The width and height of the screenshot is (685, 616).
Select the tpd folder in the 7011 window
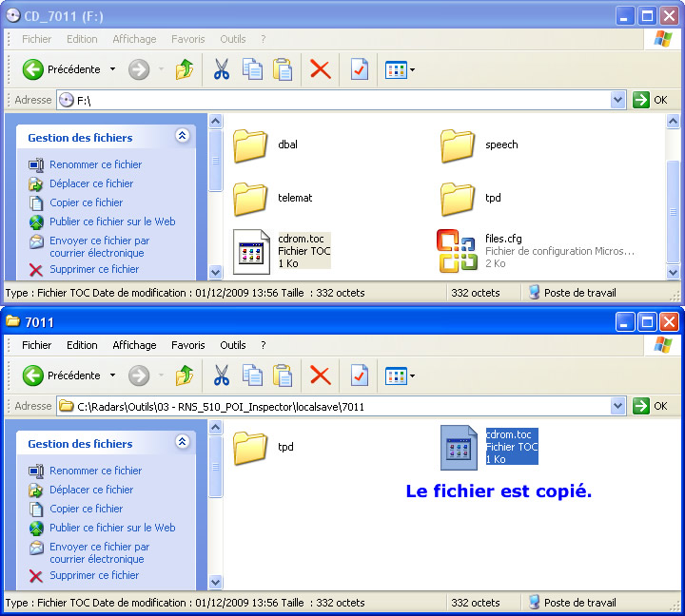tap(251, 447)
